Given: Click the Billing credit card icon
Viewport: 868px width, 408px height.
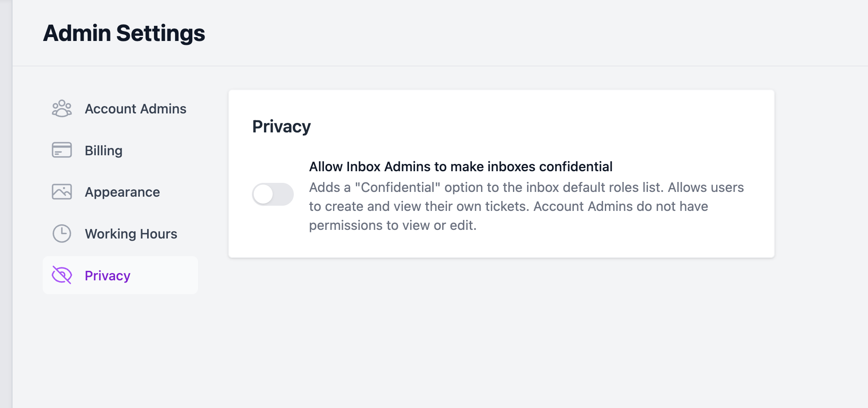Looking at the screenshot, I should coord(62,150).
